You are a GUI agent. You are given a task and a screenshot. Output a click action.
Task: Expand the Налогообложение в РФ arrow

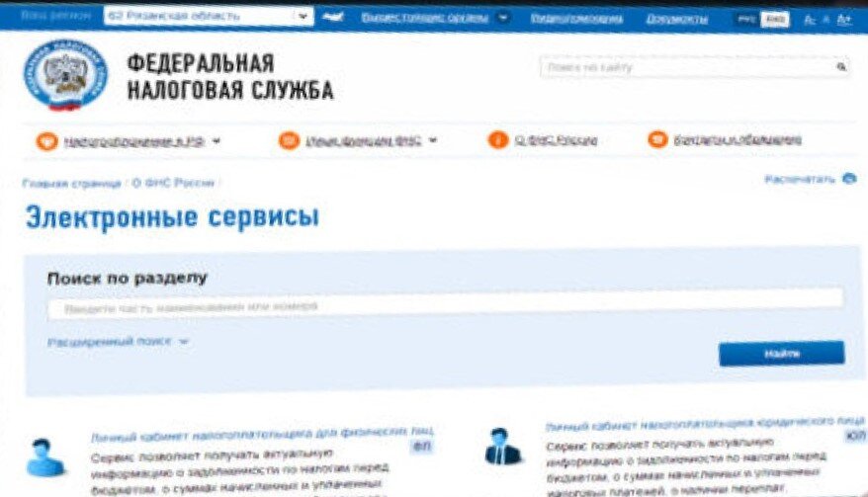(x=217, y=141)
